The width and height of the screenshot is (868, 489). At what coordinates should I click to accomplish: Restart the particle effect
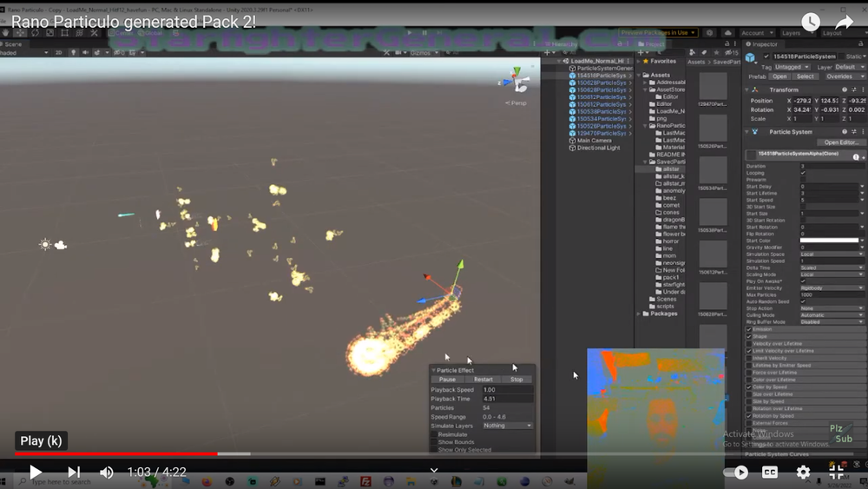coord(483,380)
